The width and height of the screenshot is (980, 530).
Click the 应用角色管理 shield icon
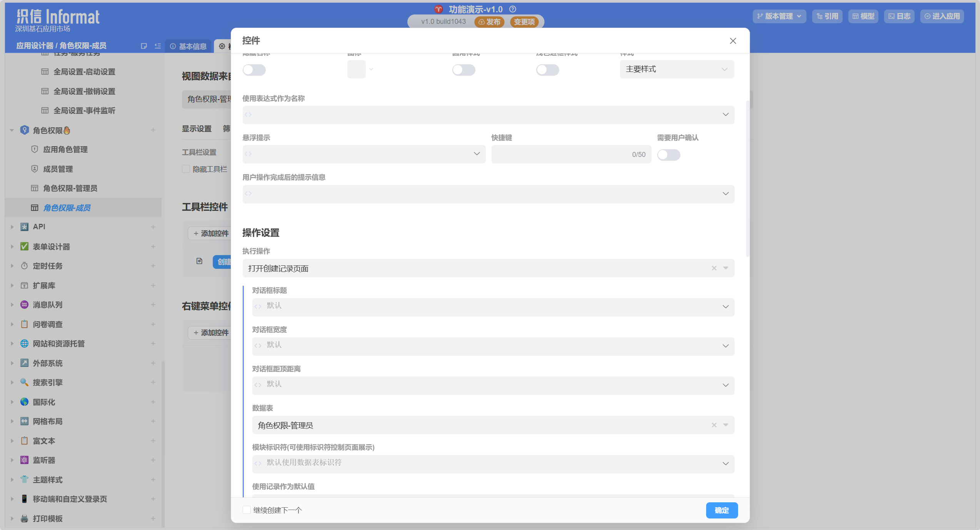click(35, 149)
